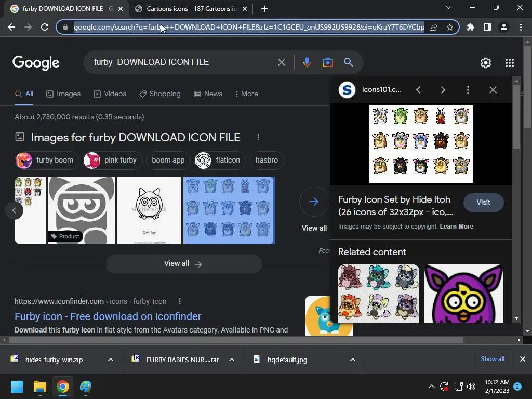Click the forward navigation arrow
The width and height of the screenshot is (532, 399).
(x=28, y=27)
